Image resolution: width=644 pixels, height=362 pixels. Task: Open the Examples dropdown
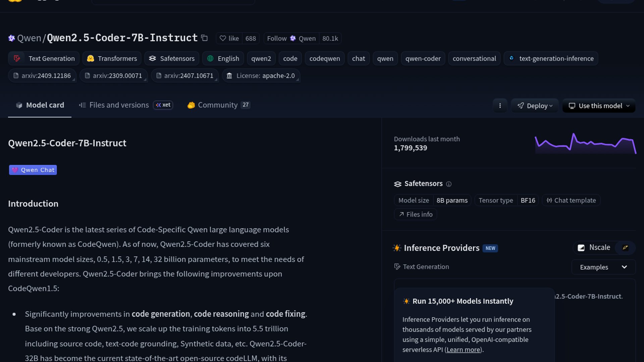coord(603,267)
